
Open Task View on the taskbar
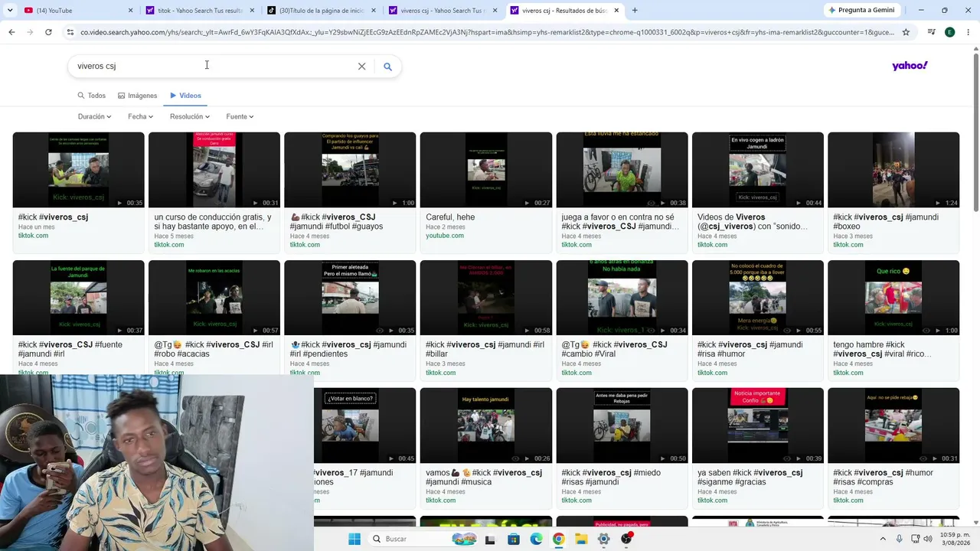pos(491,539)
